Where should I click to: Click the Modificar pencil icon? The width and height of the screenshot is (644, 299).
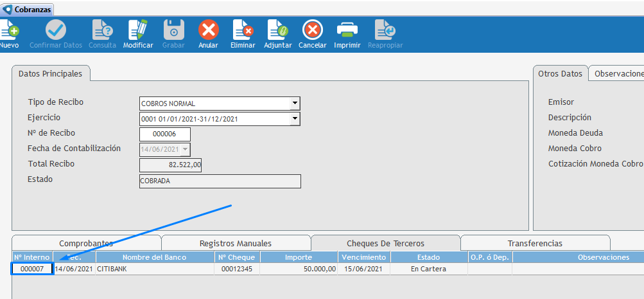(x=138, y=30)
